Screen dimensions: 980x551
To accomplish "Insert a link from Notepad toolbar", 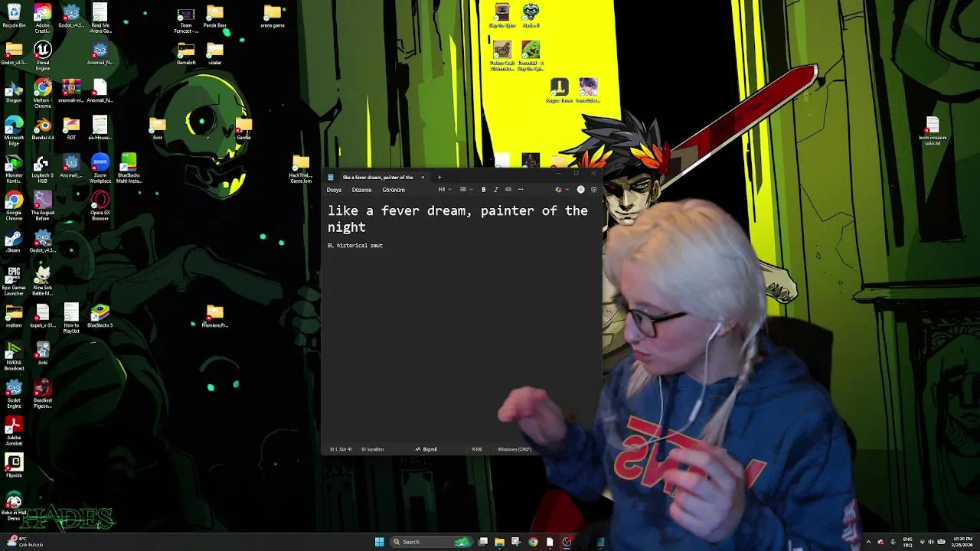I will (x=508, y=190).
